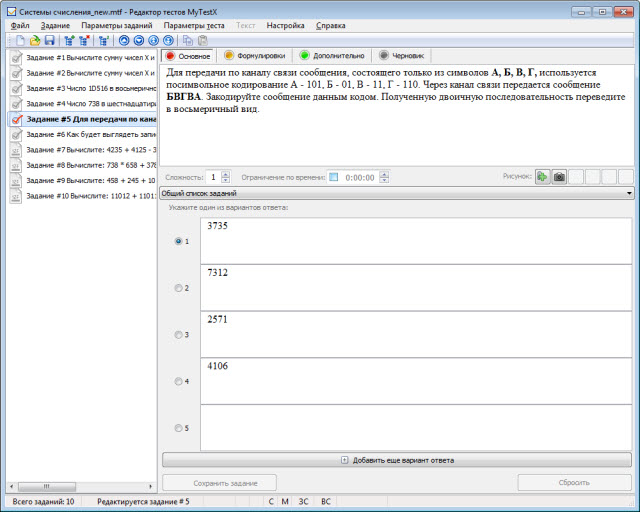Click the add task icon with green plus

point(68,40)
